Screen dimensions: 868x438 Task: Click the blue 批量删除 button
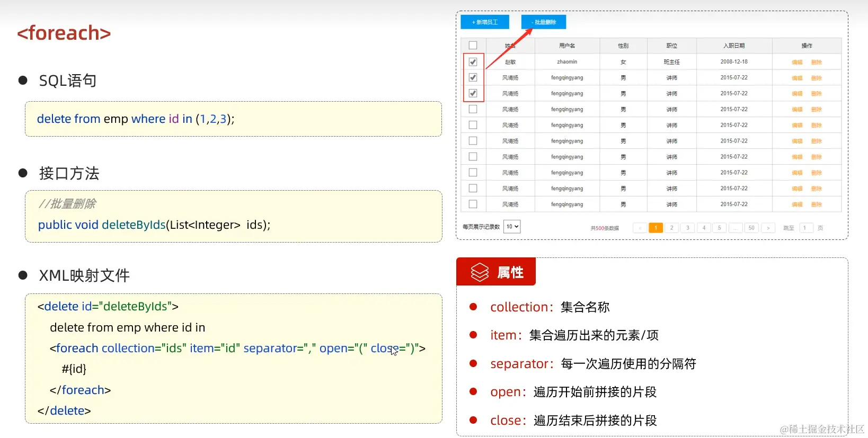[544, 22]
